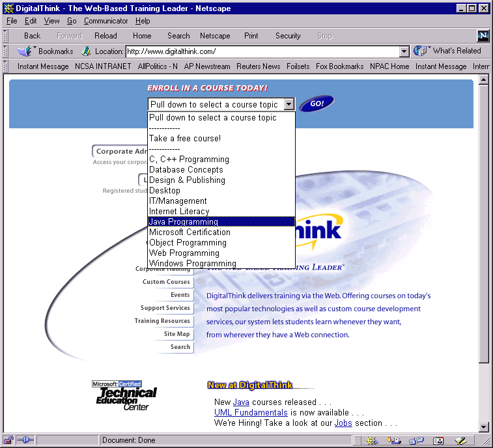Collapse the location toolbar handle

click(5, 51)
